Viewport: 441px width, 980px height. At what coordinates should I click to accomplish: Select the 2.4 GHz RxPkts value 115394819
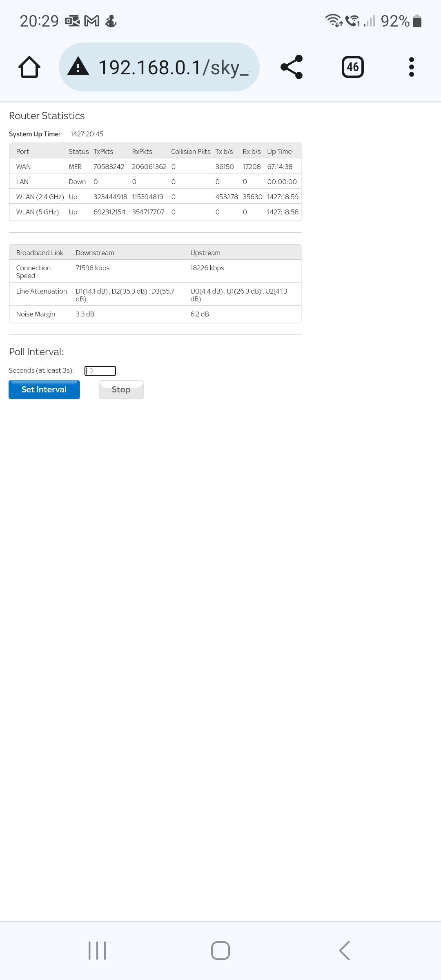pos(147,197)
